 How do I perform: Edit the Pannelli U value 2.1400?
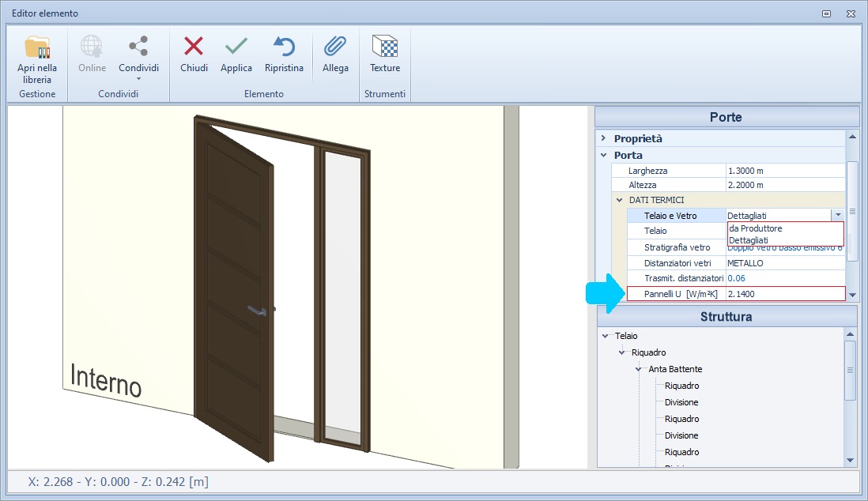click(785, 294)
